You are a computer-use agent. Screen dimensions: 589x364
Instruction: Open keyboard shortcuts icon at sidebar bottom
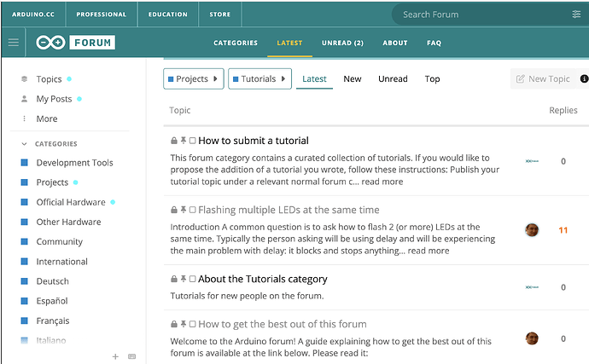pos(131,356)
